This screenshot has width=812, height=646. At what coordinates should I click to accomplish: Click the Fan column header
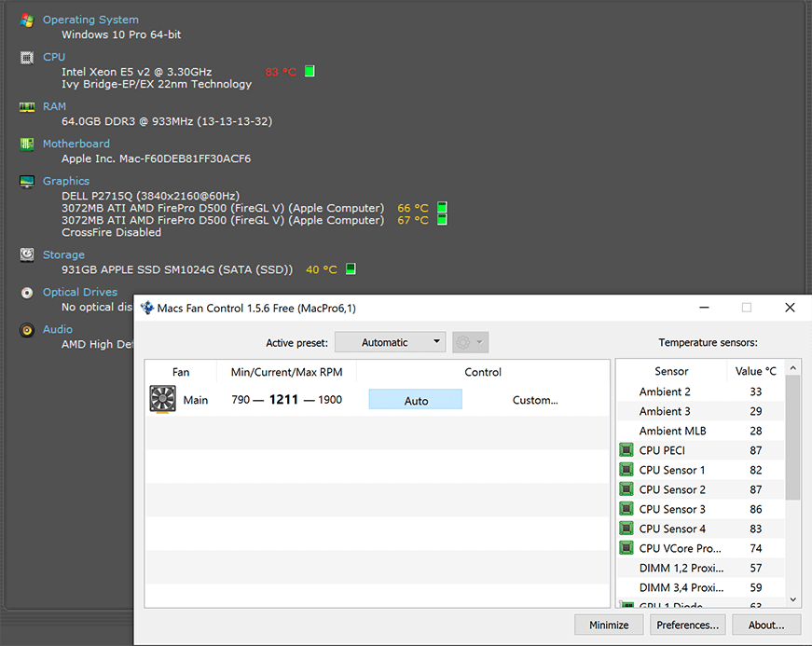181,372
